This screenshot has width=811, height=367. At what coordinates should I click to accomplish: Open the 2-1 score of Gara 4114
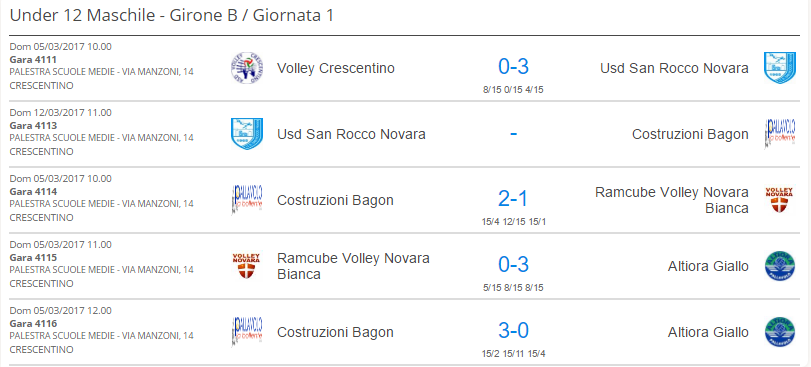tap(513, 198)
